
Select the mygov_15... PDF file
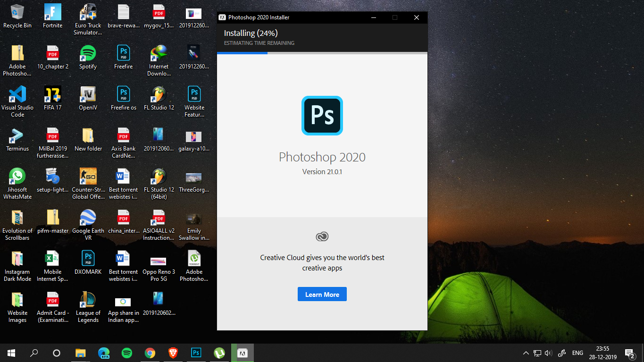click(x=159, y=17)
